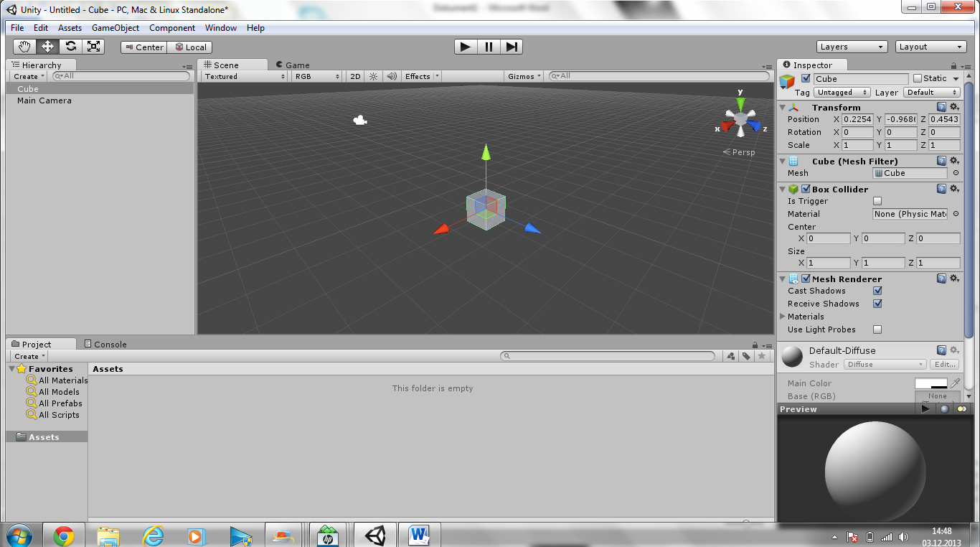
Task: Select the Hand tool in toolbar
Action: click(25, 47)
